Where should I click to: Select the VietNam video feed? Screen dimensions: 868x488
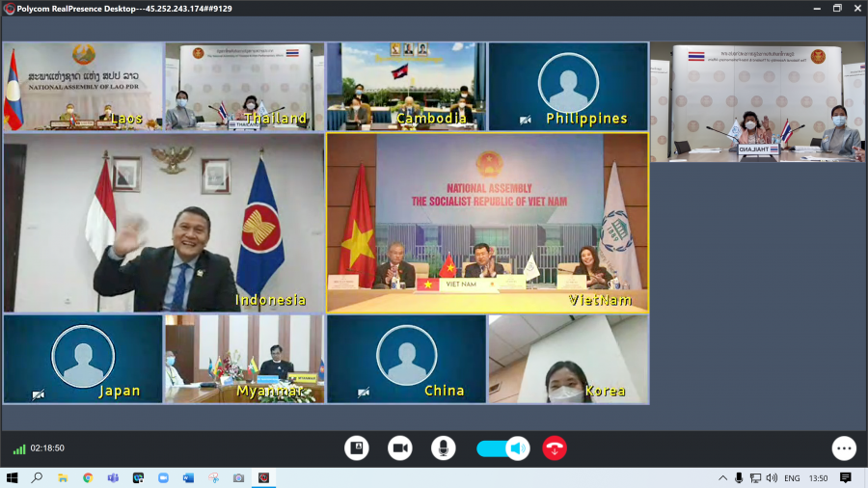[x=487, y=223]
